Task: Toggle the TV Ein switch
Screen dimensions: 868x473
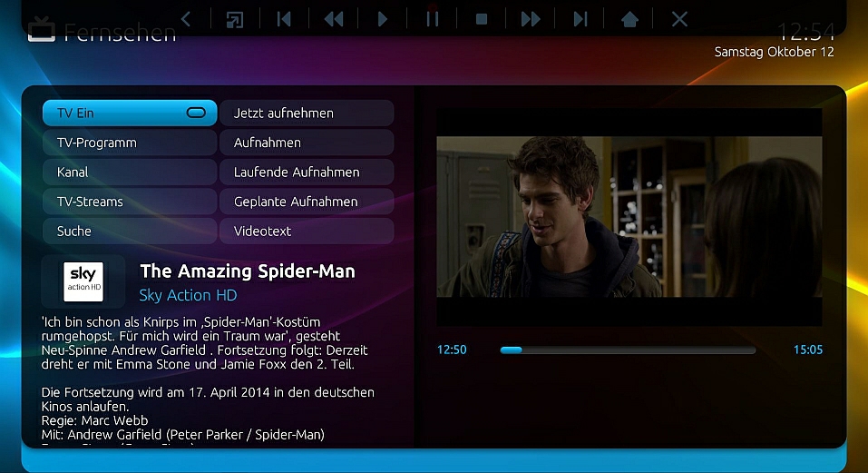Action: point(196,113)
